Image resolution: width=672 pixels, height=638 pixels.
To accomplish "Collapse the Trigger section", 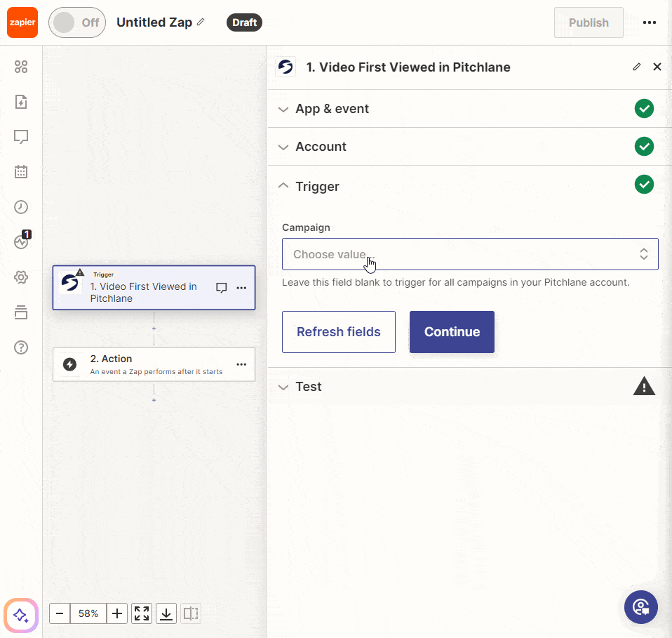I will pos(469,186).
